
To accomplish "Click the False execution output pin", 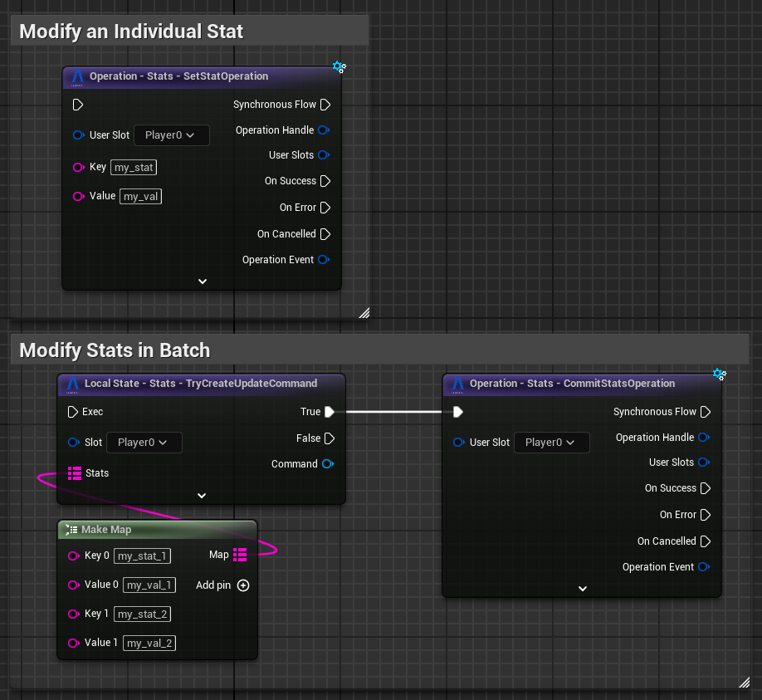I will [x=330, y=438].
